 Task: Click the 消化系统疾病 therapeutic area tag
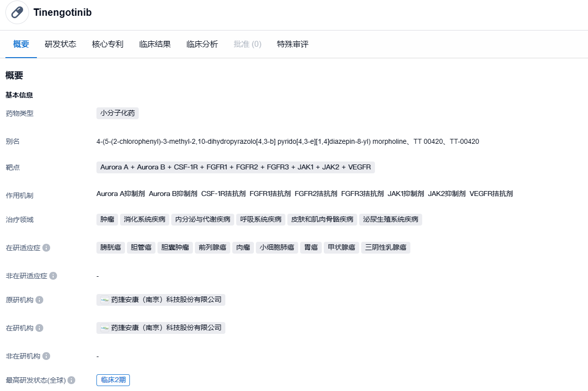coord(145,220)
